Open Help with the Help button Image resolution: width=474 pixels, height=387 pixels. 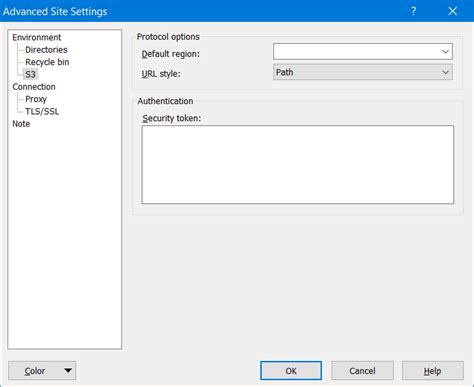(433, 371)
